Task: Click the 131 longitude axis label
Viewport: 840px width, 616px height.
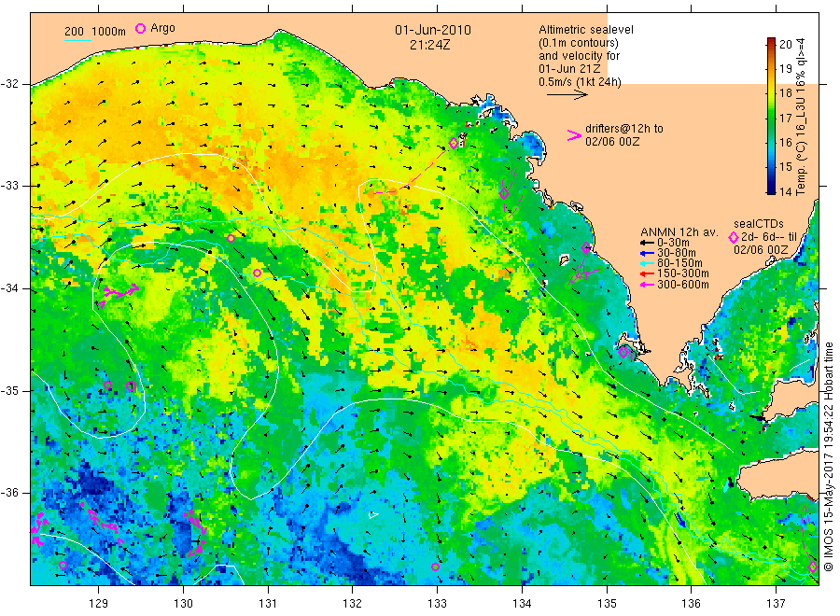Action: pos(268,604)
